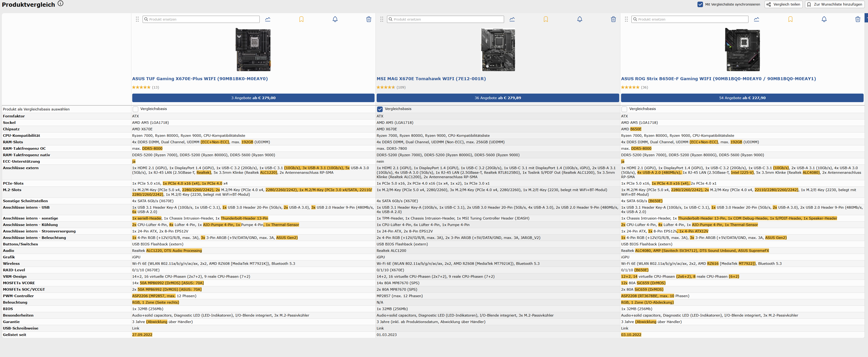This screenshot has width=868, height=357.
Task: Set price alert bell for ASUS ROG Strix B650E-F
Action: [824, 19]
